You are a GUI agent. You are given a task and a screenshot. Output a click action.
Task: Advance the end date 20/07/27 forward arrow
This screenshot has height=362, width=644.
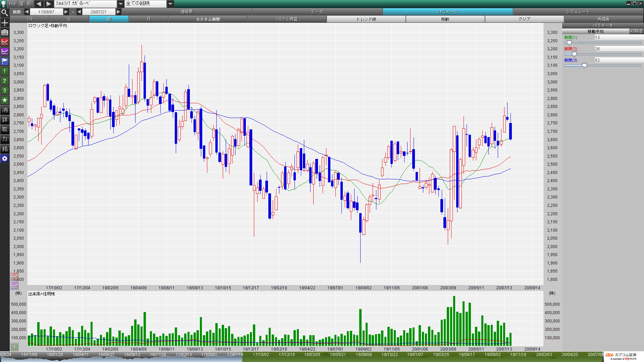click(118, 12)
